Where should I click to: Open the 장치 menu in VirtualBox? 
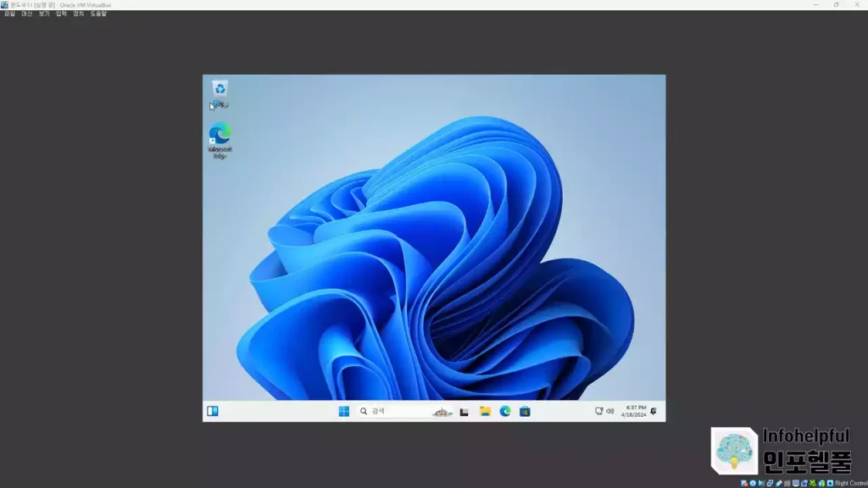(x=78, y=14)
